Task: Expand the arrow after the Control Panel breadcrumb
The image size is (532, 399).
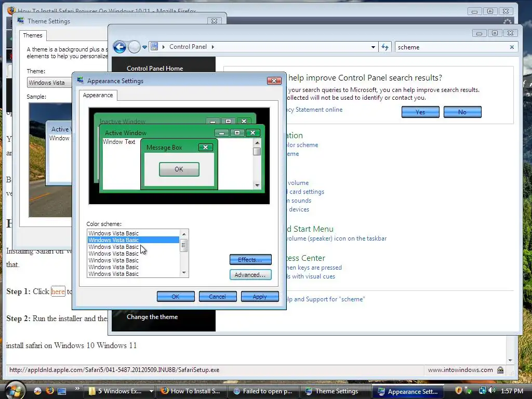Action: click(x=213, y=47)
